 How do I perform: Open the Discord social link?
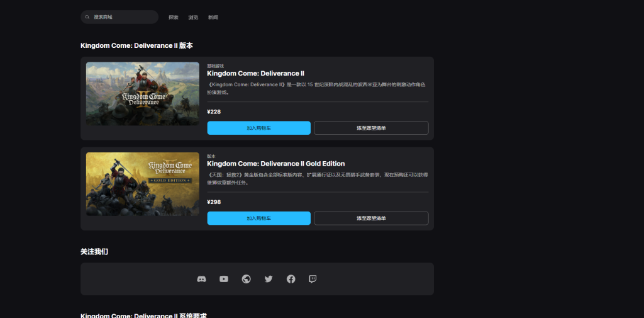pos(201,279)
